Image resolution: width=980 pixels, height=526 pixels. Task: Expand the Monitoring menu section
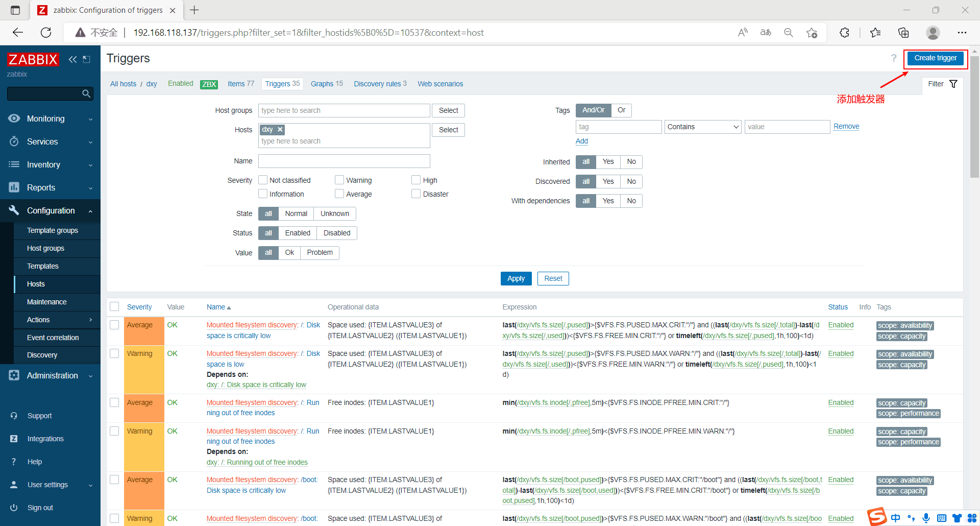pos(90,119)
